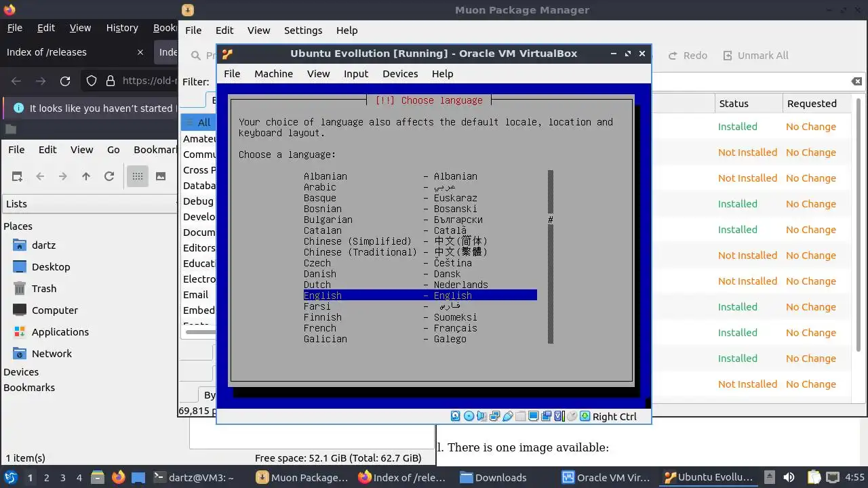
Task: Select Dutch in the language list
Action: coord(420,285)
